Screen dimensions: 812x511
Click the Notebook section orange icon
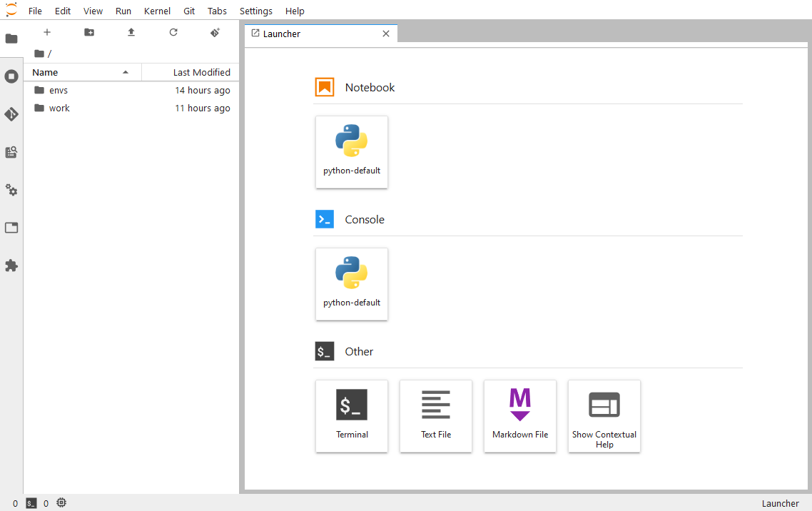point(325,87)
